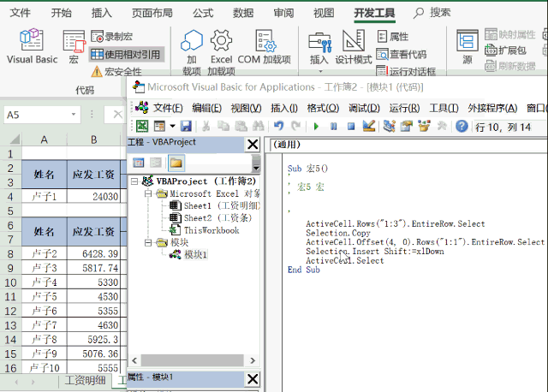Switch to the 公式 ribbon tab
Image resolution: width=548 pixels, height=392 pixels.
tap(203, 13)
